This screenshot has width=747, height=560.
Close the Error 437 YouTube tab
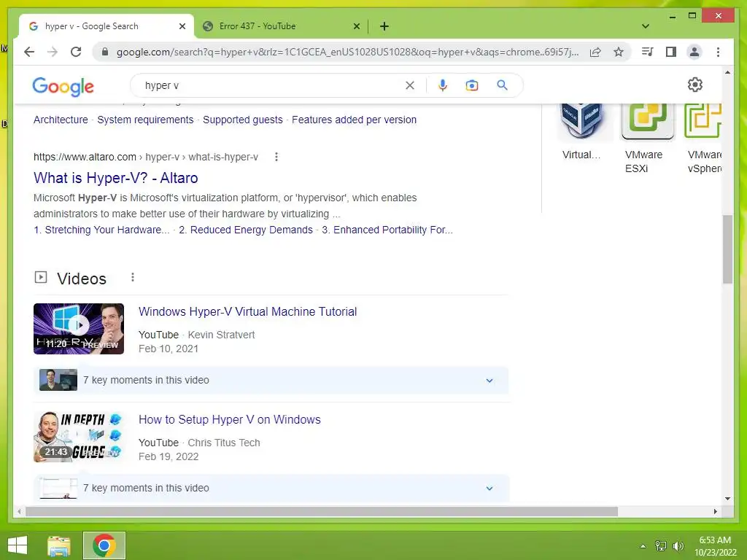(356, 26)
